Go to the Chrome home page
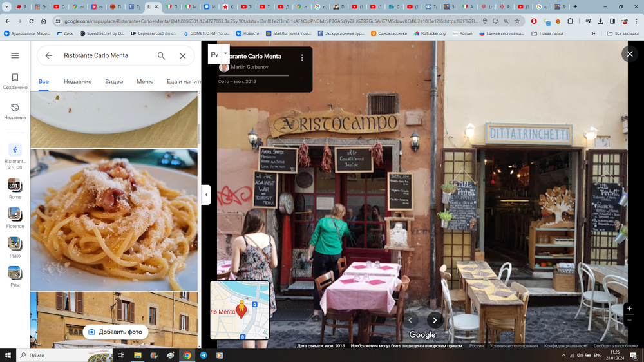 point(44,21)
